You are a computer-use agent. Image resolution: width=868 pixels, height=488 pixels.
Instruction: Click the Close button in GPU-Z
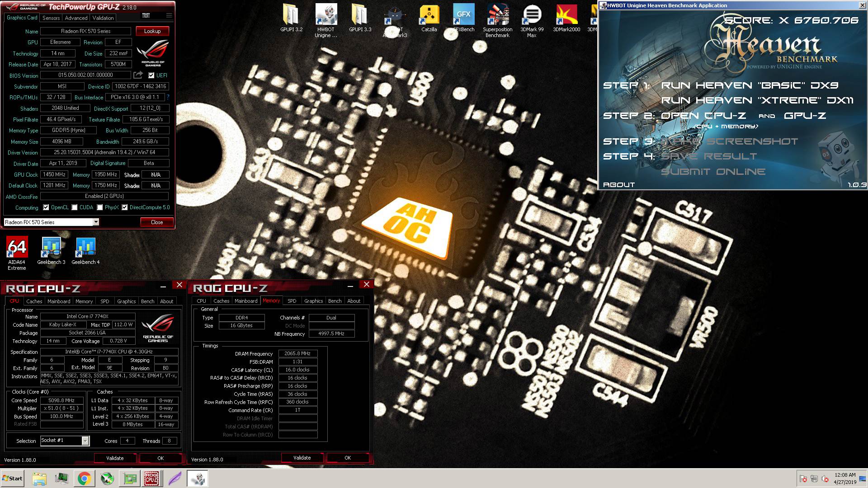click(x=157, y=222)
